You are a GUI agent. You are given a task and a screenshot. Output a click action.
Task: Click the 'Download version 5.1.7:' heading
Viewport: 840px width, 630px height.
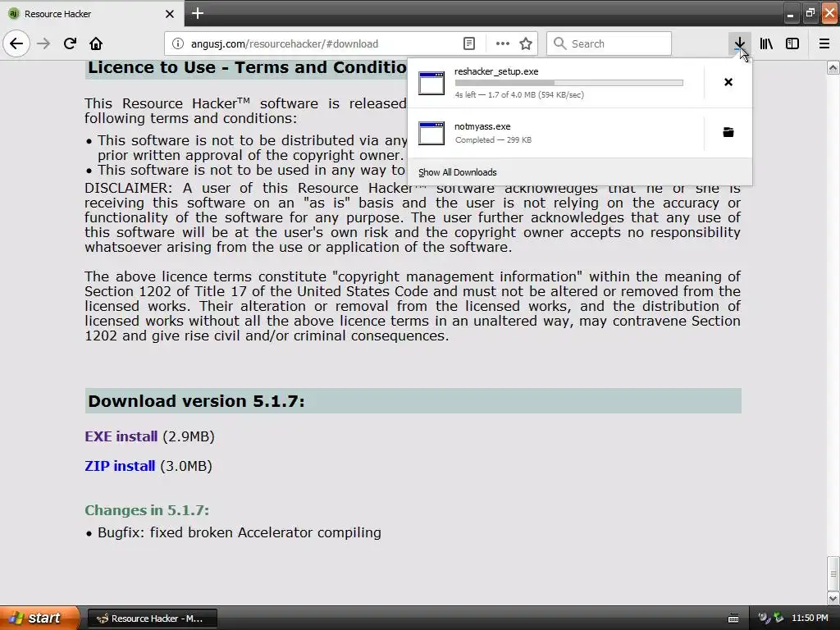(196, 400)
